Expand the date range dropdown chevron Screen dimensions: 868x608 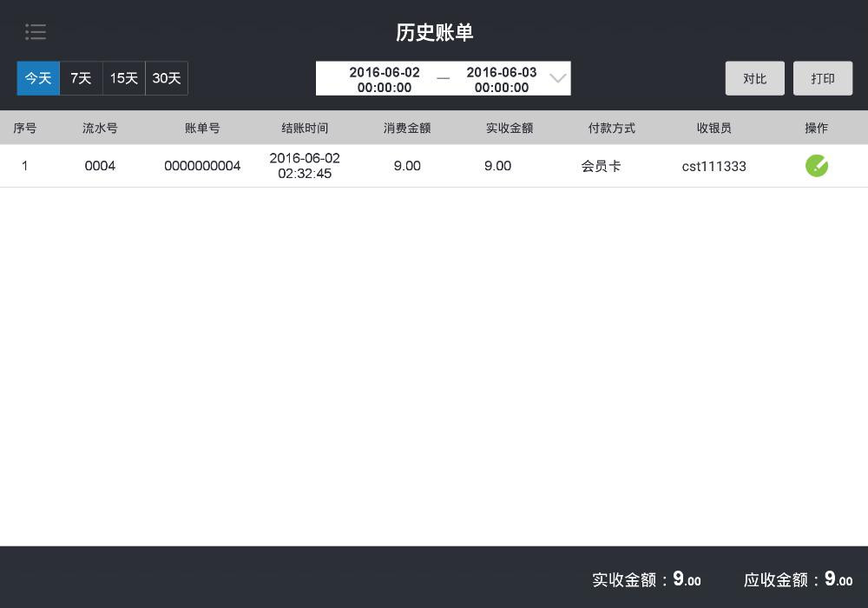point(557,79)
